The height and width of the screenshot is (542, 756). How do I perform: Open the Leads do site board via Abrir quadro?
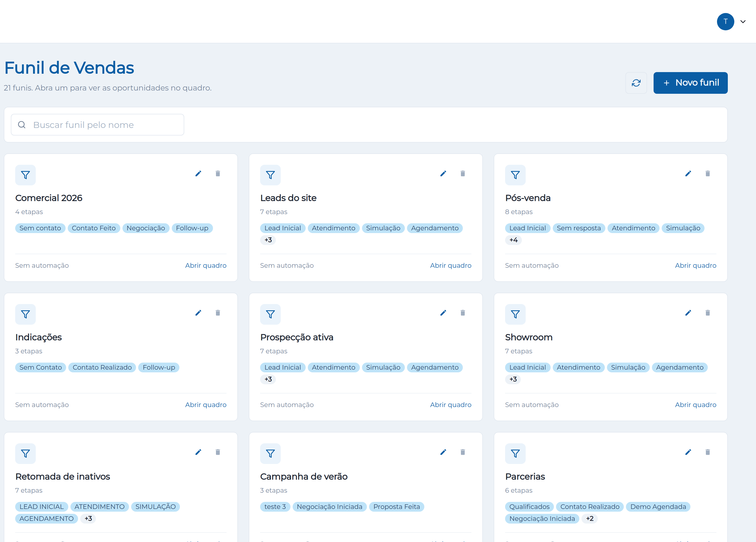coord(451,266)
